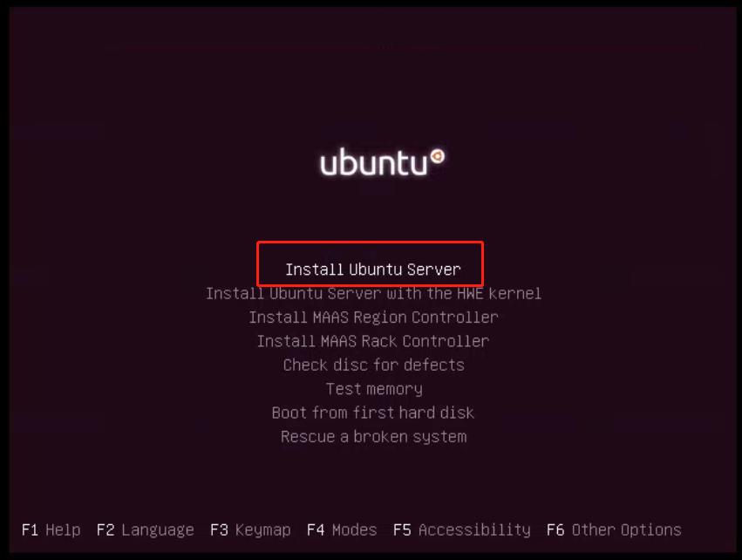Click the F3 key label
Image resolution: width=742 pixels, height=560 pixels.
[x=219, y=529]
